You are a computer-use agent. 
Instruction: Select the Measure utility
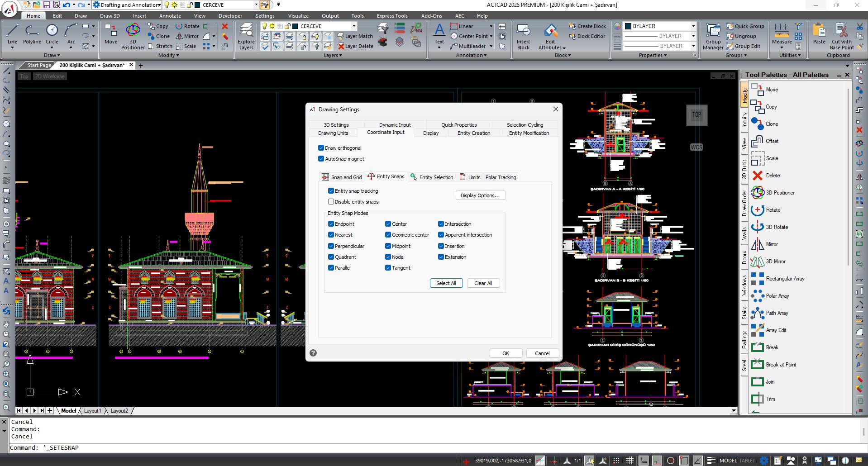click(782, 34)
